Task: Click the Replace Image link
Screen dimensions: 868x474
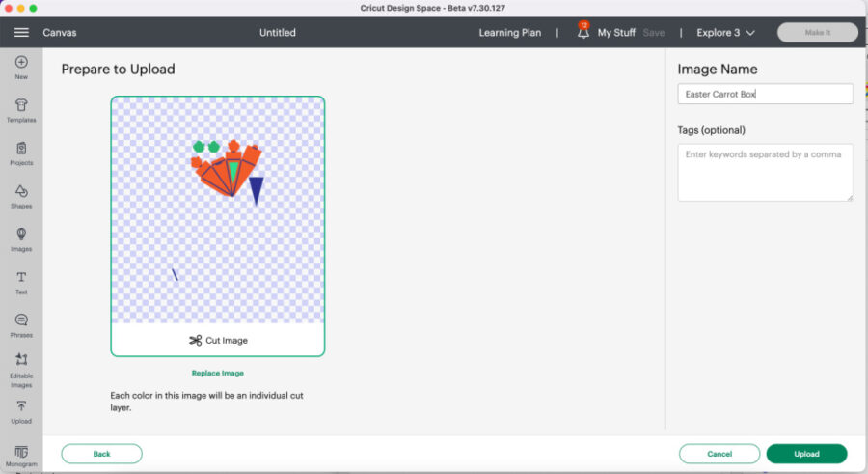Action: click(217, 373)
